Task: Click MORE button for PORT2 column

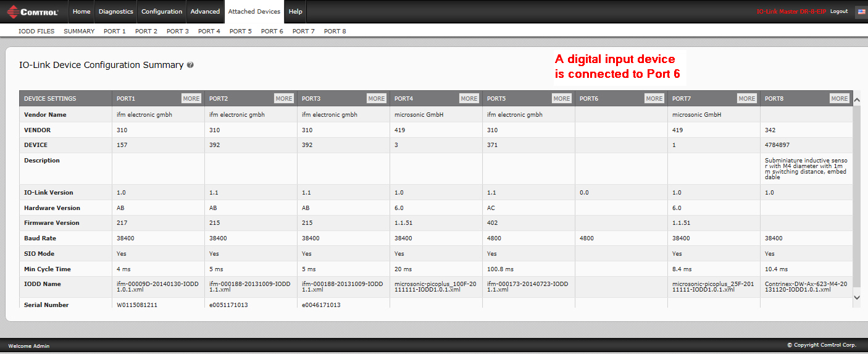Action: pos(284,98)
